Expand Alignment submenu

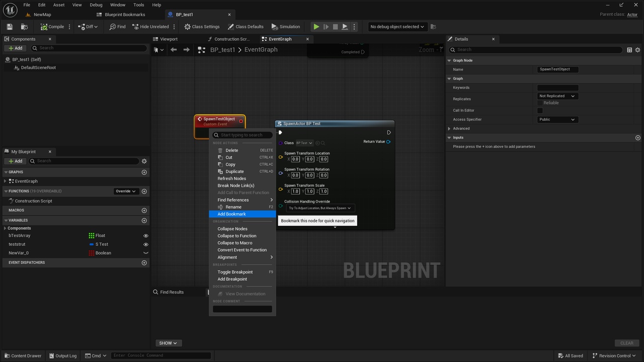(243, 257)
